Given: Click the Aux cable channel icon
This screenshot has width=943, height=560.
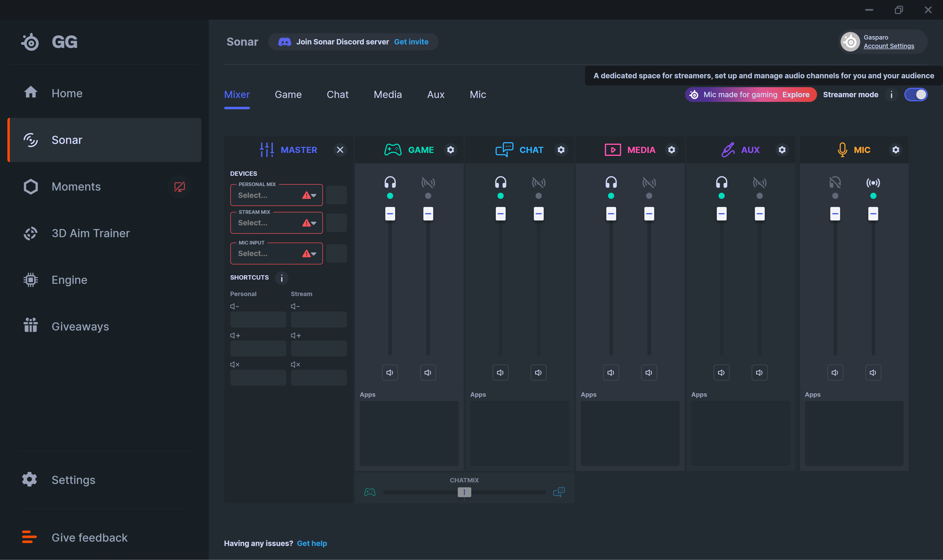Looking at the screenshot, I should coord(728,150).
